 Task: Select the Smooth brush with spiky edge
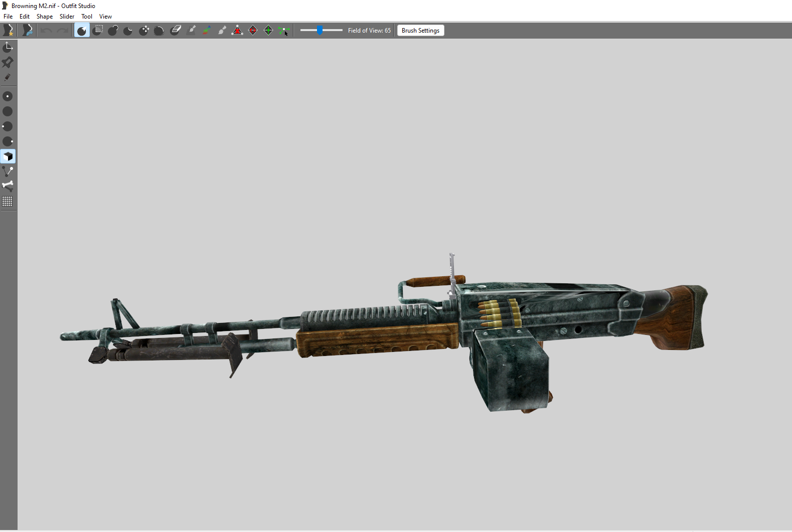click(160, 31)
